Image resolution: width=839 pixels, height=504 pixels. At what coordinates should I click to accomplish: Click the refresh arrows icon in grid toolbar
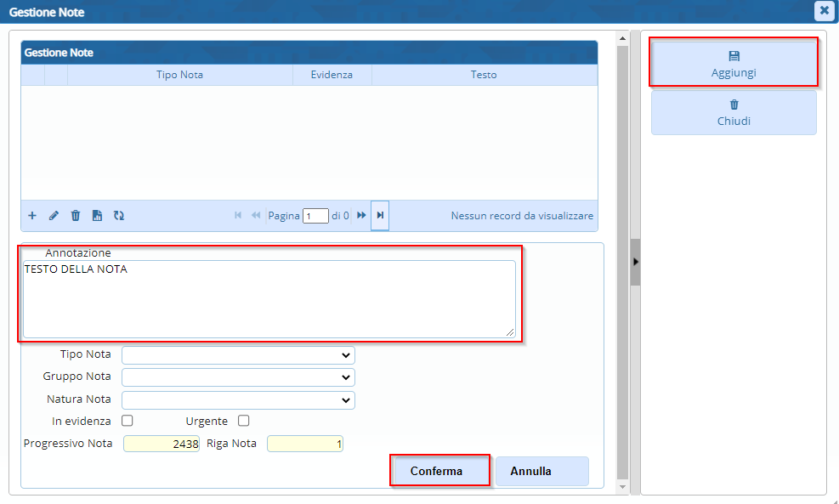point(119,216)
